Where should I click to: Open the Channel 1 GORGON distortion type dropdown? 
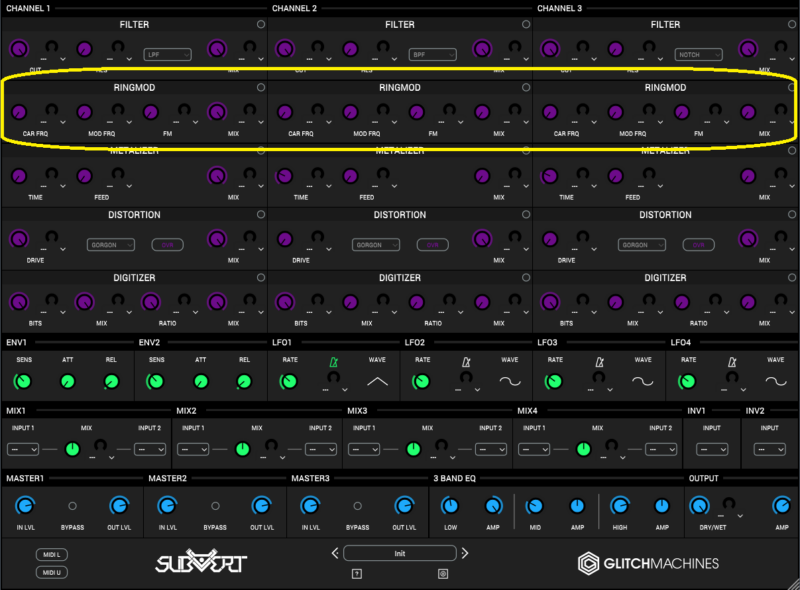(x=109, y=245)
